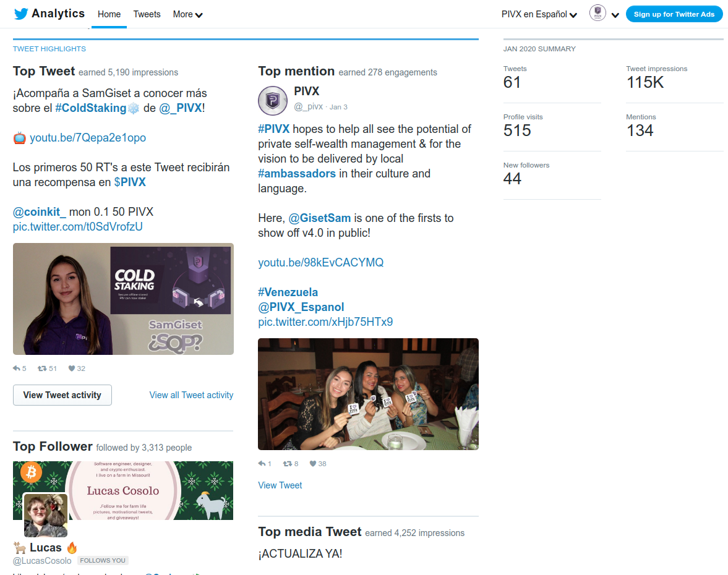Click the @LucasCosolo handle
This screenshot has width=728, height=575.
[x=42, y=561]
